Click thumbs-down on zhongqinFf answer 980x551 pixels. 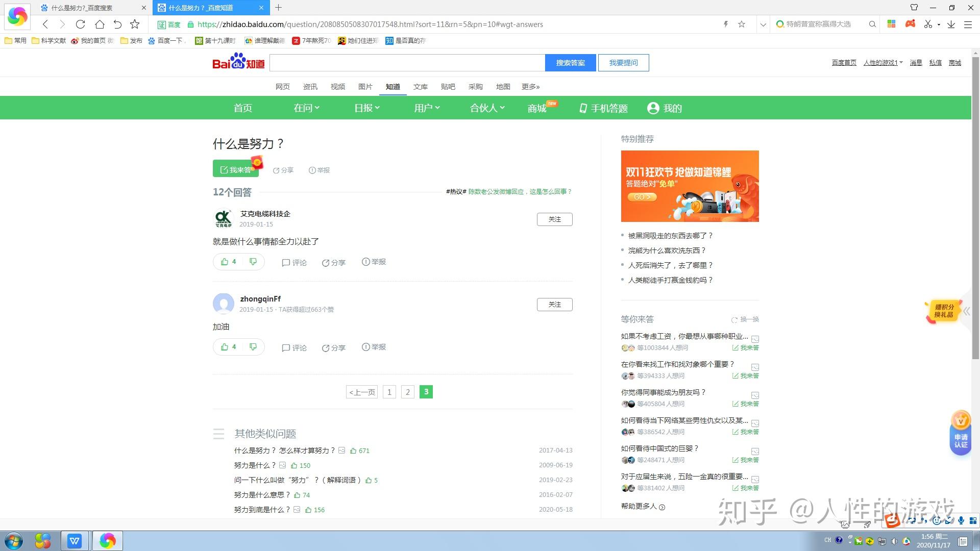(x=253, y=347)
